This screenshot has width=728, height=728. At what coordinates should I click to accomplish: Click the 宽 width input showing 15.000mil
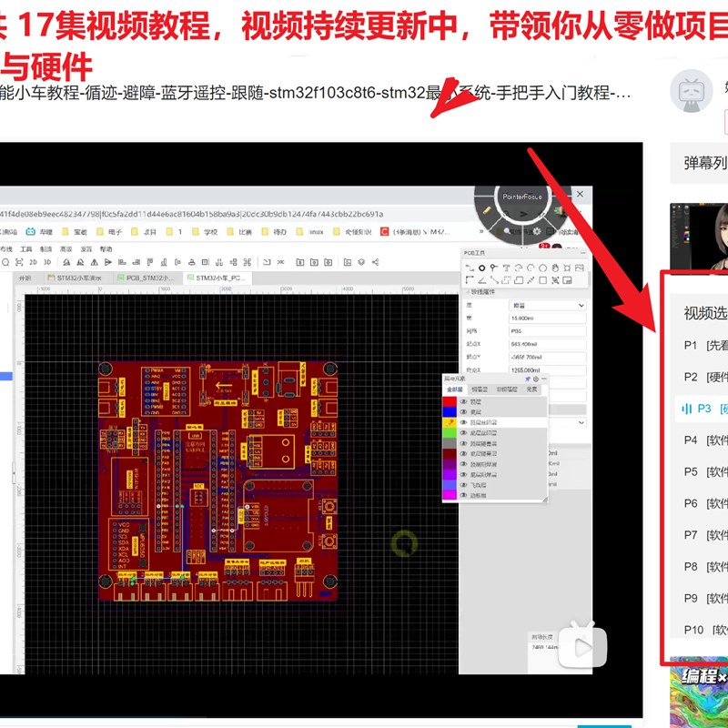pyautogui.click(x=548, y=318)
